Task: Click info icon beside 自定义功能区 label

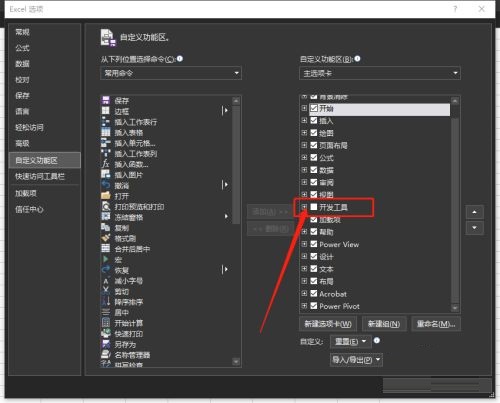Action: click(x=357, y=59)
